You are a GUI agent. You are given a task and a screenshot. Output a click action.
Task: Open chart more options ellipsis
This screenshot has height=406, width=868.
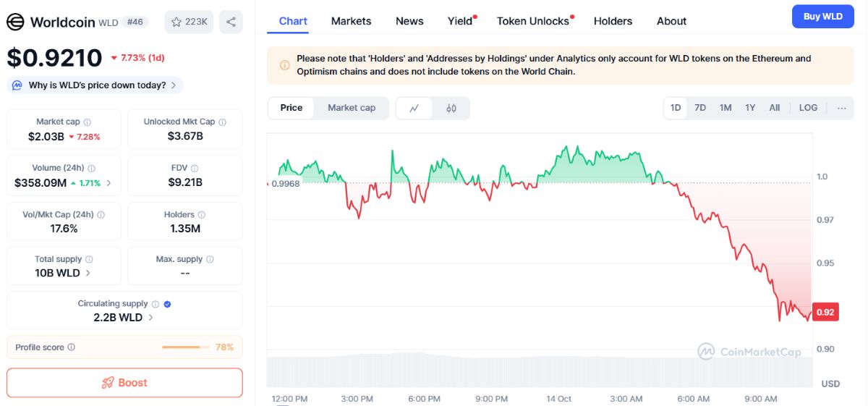tap(841, 108)
